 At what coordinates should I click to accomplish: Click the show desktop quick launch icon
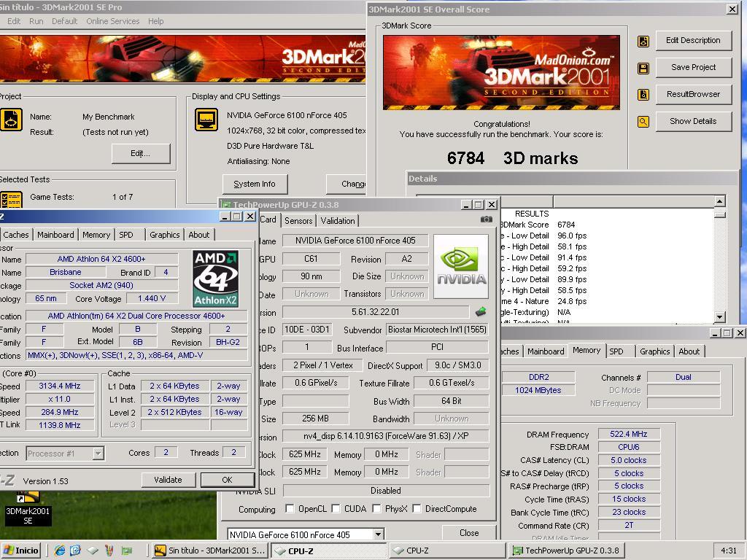click(93, 551)
